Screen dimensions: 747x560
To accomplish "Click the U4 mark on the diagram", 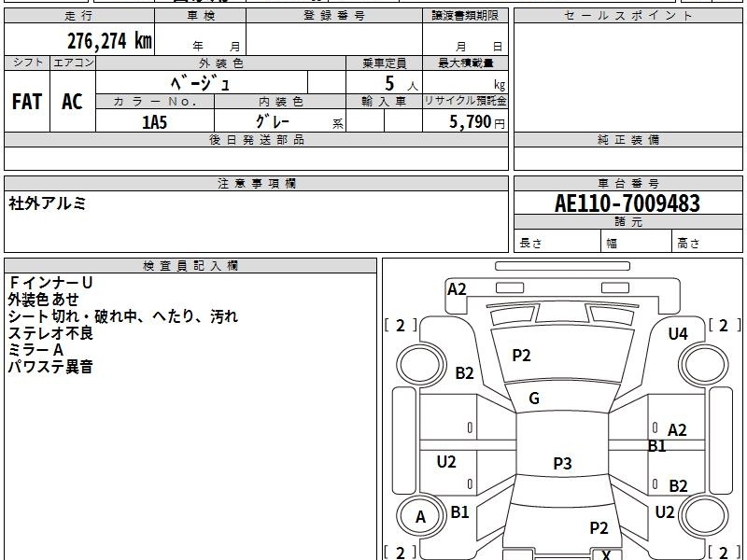I will pos(678,334).
